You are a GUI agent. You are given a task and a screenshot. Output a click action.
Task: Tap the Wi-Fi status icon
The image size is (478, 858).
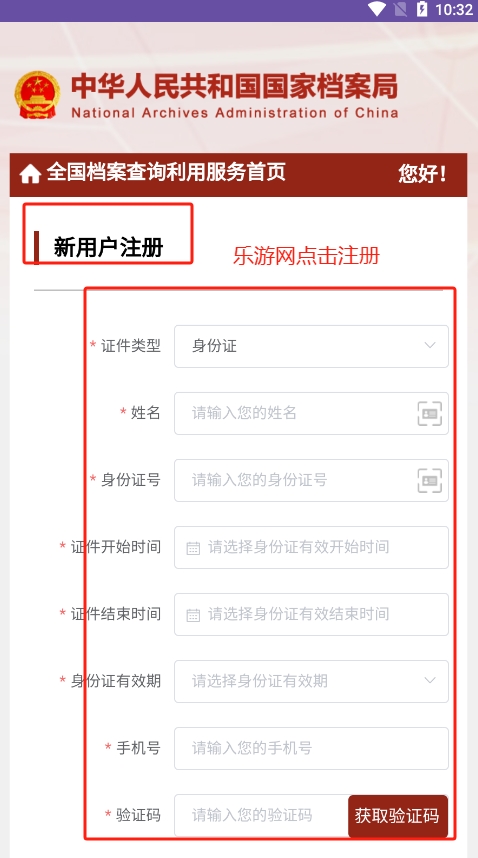point(376,9)
